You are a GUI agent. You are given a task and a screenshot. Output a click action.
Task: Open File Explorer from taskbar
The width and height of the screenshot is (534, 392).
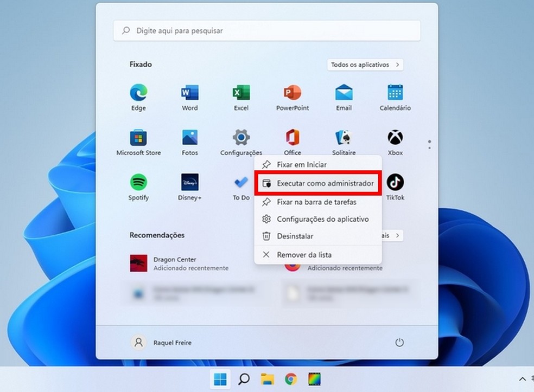point(268,379)
